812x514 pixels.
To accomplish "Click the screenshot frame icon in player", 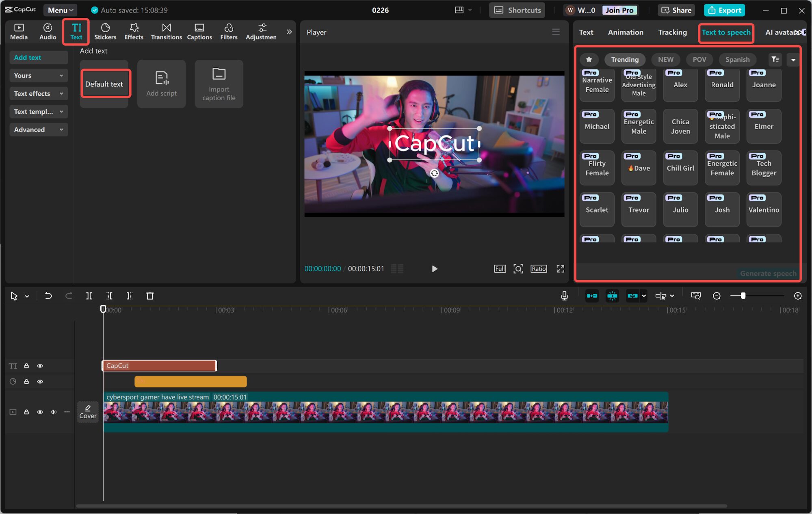I will (518, 269).
